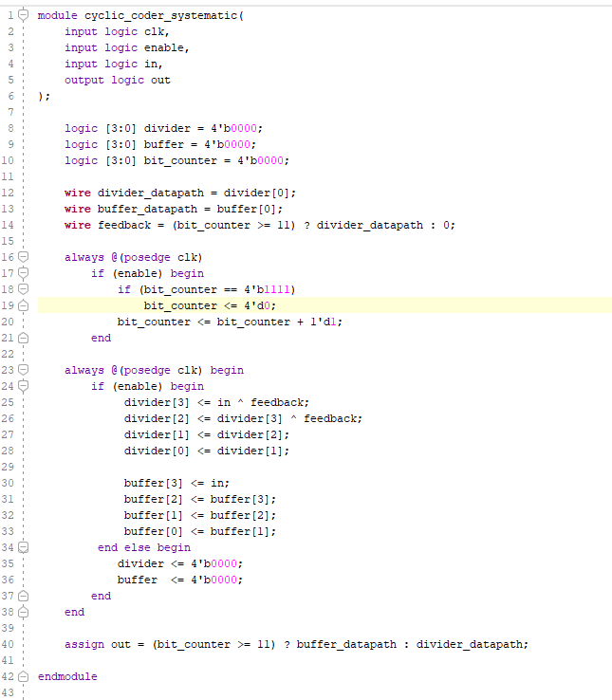This screenshot has height=700, width=612.
Task: Click the endmodule fold marker at line 42
Action: click(x=23, y=677)
